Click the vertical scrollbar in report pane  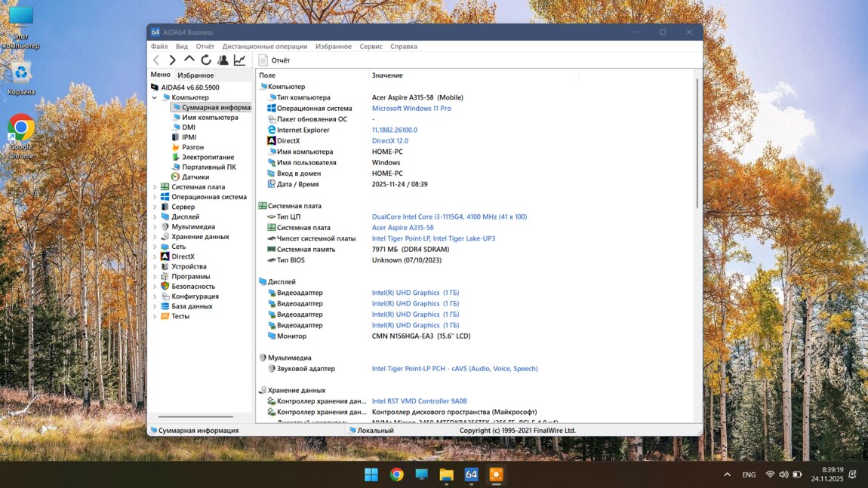(697, 143)
